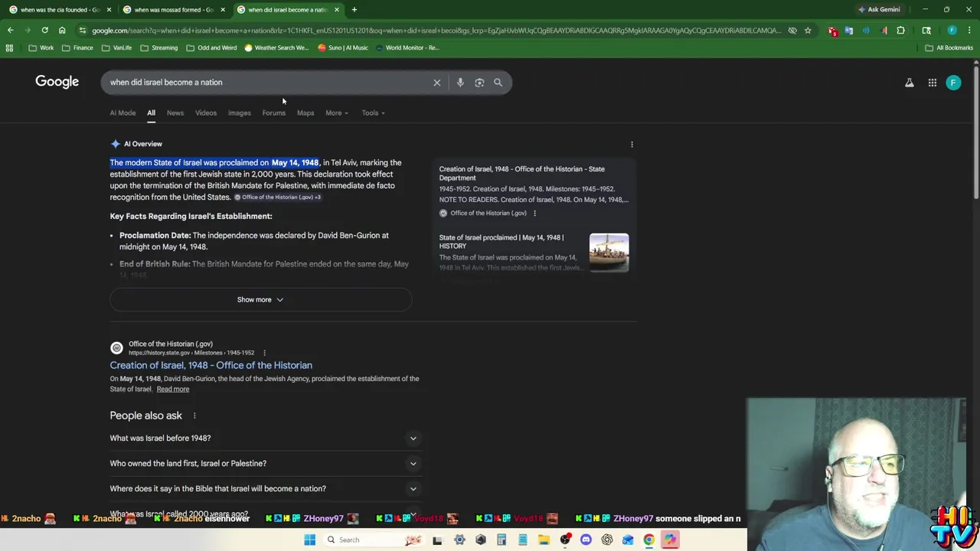Viewport: 980px width, 551px height.
Task: Expand the More search filter dropdown
Action: coord(337,113)
